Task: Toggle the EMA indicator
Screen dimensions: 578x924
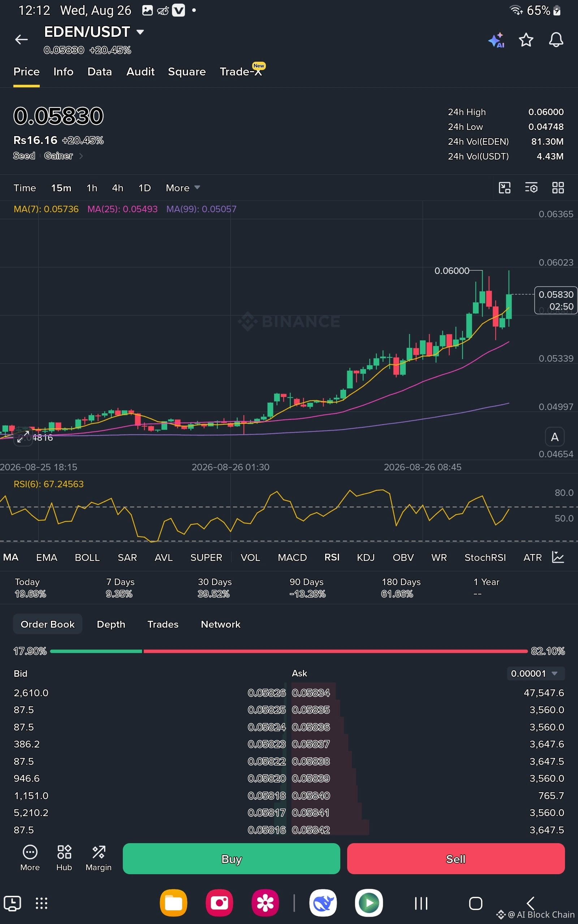Action: coord(47,557)
